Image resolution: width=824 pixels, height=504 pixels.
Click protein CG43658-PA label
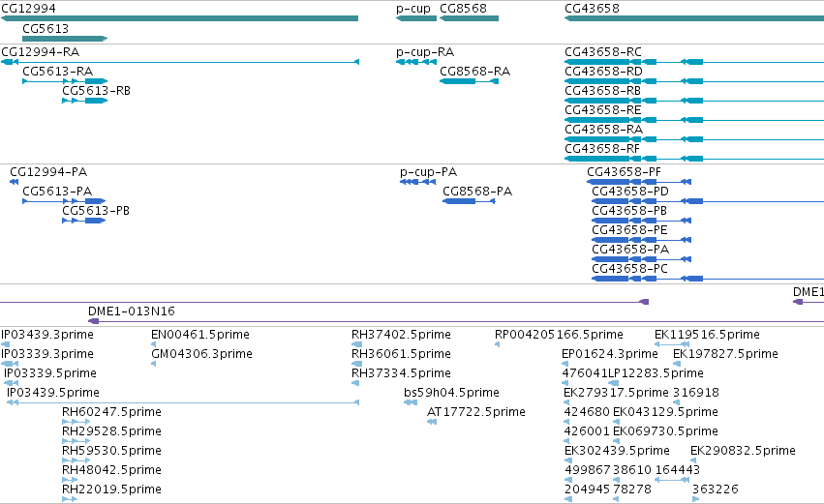630,250
